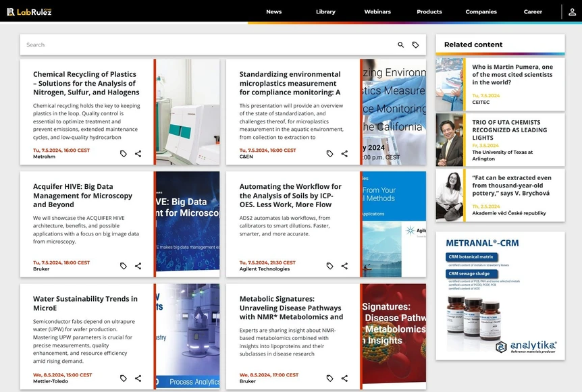The height and width of the screenshot is (392, 582).
Task: Click the Metrohm company name
Action: [44, 157]
